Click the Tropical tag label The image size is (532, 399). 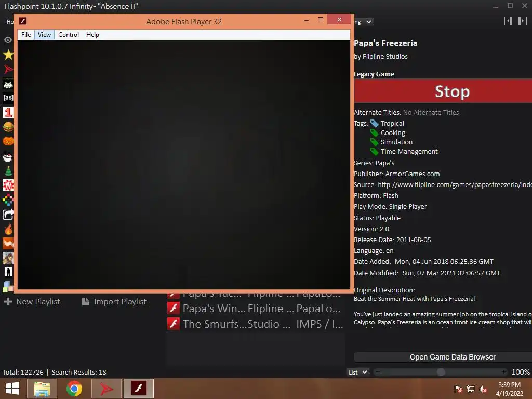point(392,124)
